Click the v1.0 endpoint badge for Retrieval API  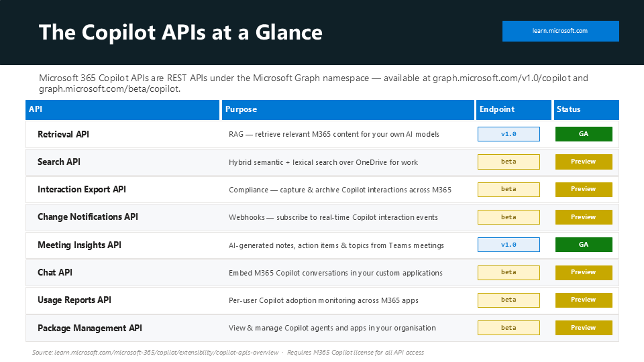pyautogui.click(x=508, y=134)
